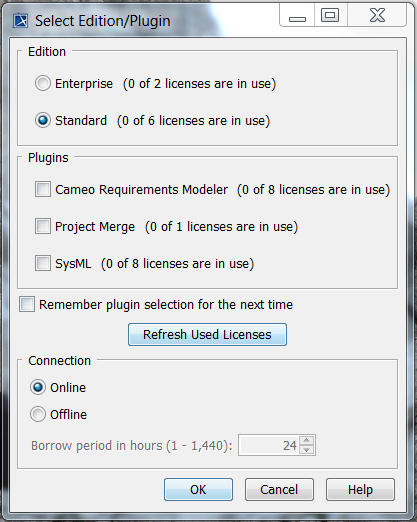
Task: Choose the Online connection option
Action: 38,387
